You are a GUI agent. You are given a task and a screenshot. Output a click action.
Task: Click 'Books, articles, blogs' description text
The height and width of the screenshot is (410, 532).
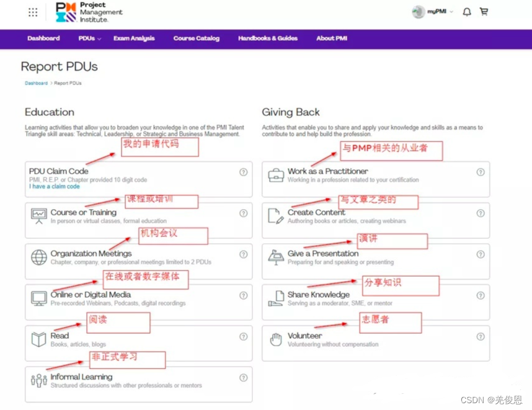point(78,344)
